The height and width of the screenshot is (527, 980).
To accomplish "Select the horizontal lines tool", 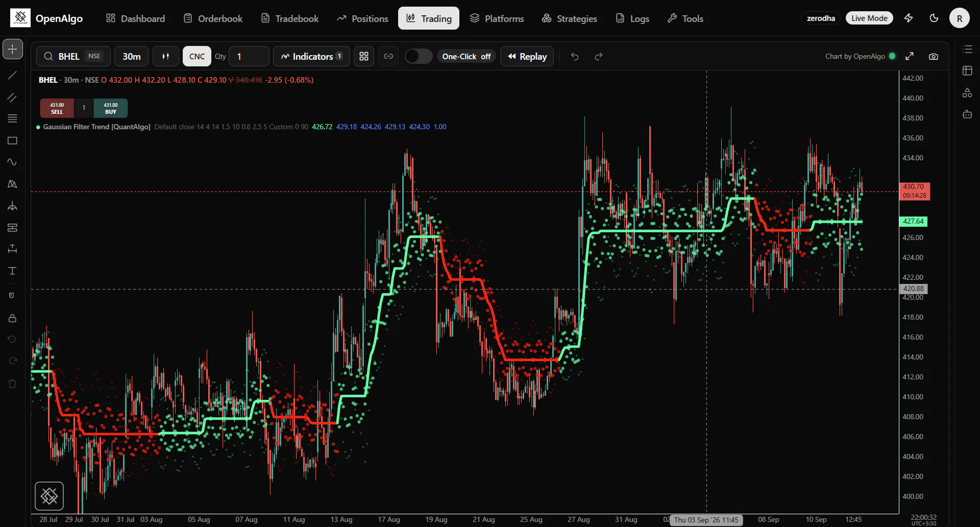I will point(13,118).
